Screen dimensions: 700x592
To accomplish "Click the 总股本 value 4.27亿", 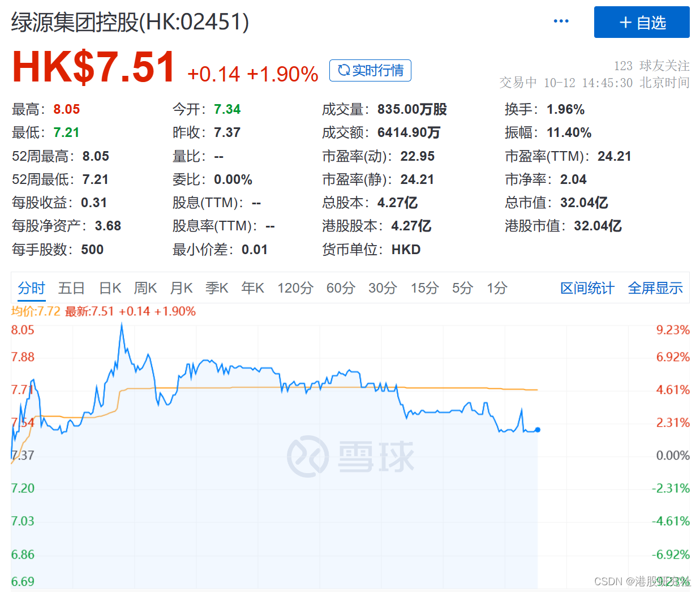I will click(397, 203).
